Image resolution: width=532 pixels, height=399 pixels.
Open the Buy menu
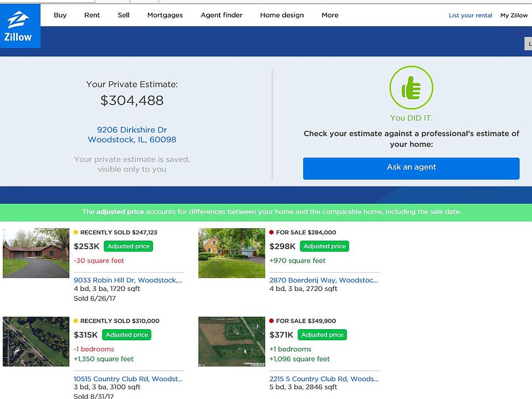(x=60, y=16)
